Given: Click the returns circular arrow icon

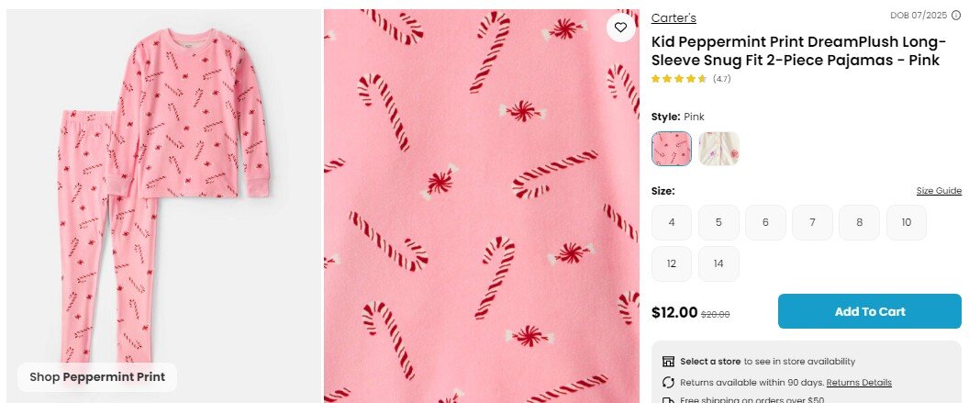Looking at the screenshot, I should point(668,382).
